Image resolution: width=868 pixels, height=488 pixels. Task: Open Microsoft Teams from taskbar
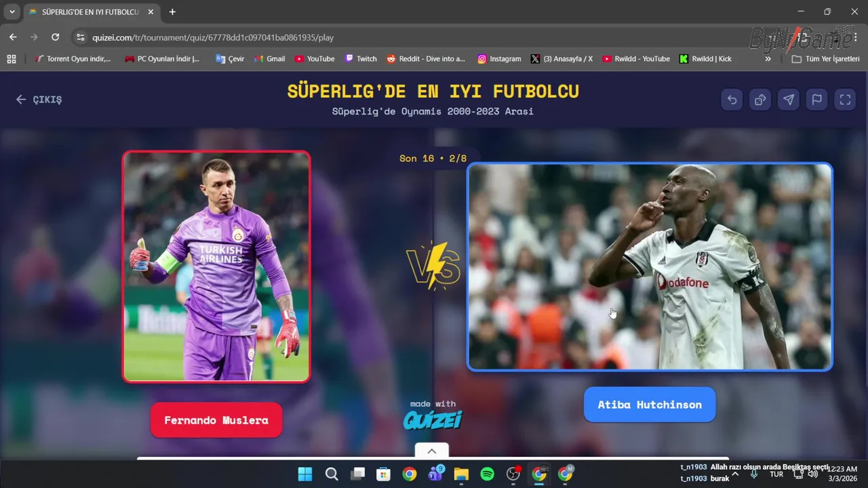[x=435, y=474]
